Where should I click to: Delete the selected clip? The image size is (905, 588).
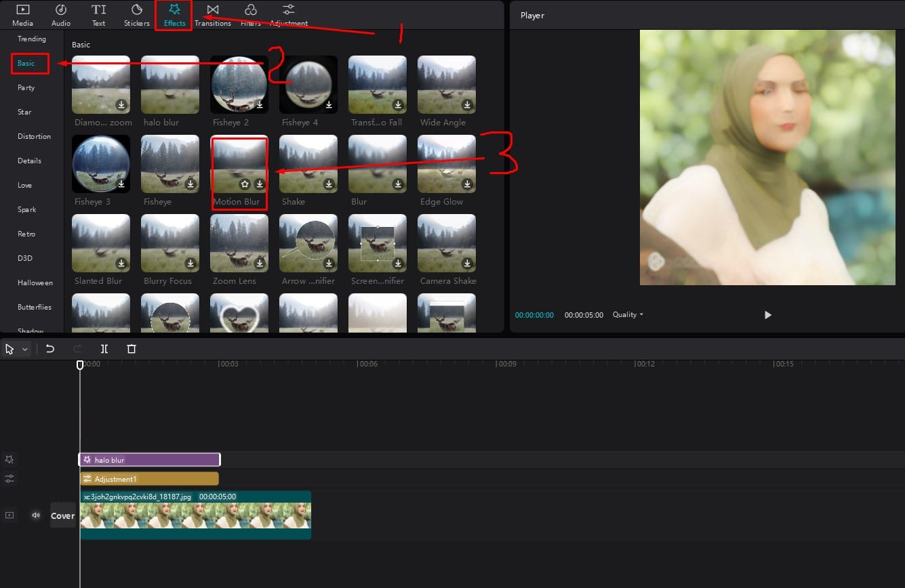(x=131, y=348)
